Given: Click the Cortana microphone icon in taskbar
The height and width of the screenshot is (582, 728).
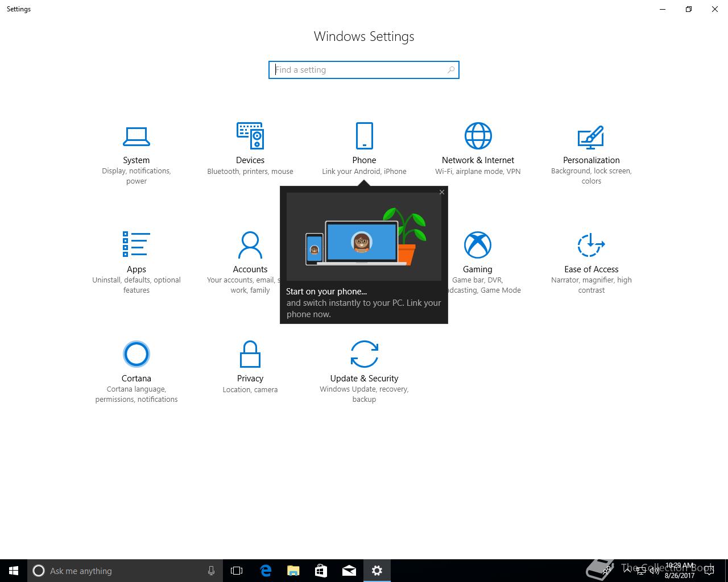Looking at the screenshot, I should point(211,571).
